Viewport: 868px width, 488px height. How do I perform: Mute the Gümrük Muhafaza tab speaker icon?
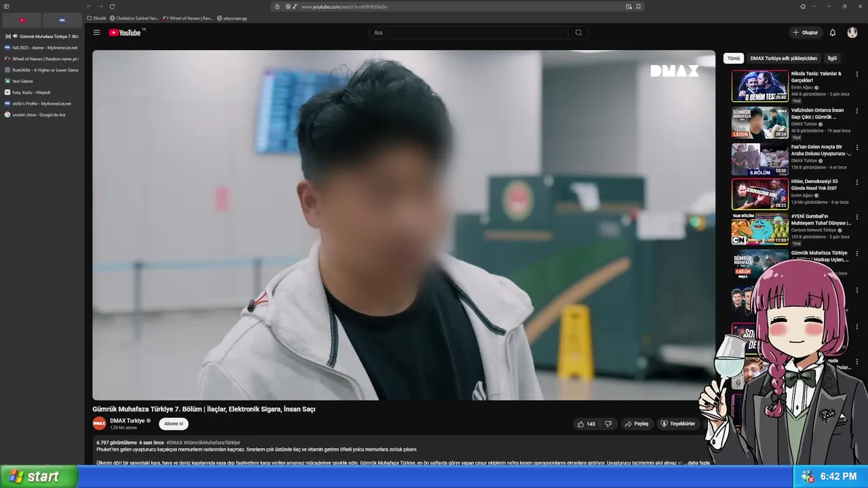(15, 36)
